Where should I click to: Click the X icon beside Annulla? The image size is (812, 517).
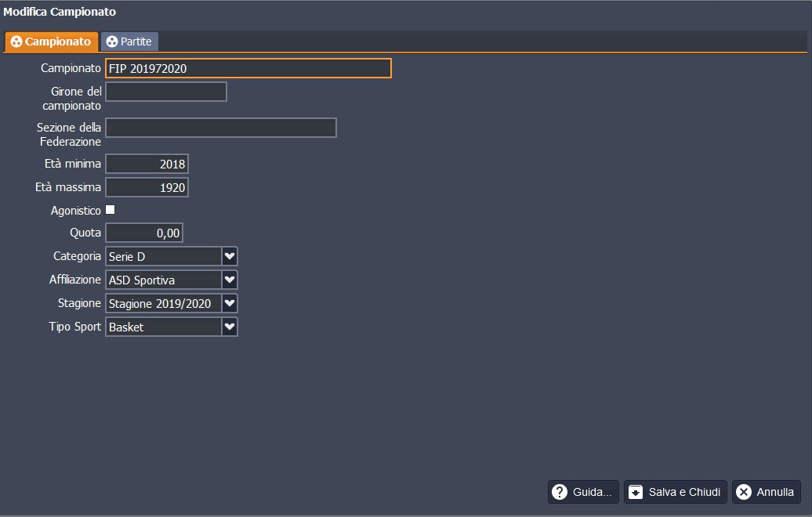click(x=744, y=492)
